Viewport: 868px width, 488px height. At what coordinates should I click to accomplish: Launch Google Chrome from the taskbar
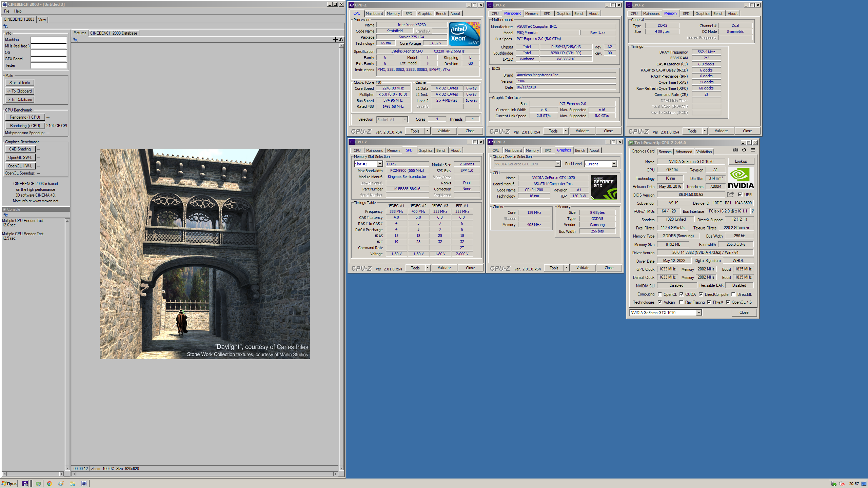[x=50, y=484]
